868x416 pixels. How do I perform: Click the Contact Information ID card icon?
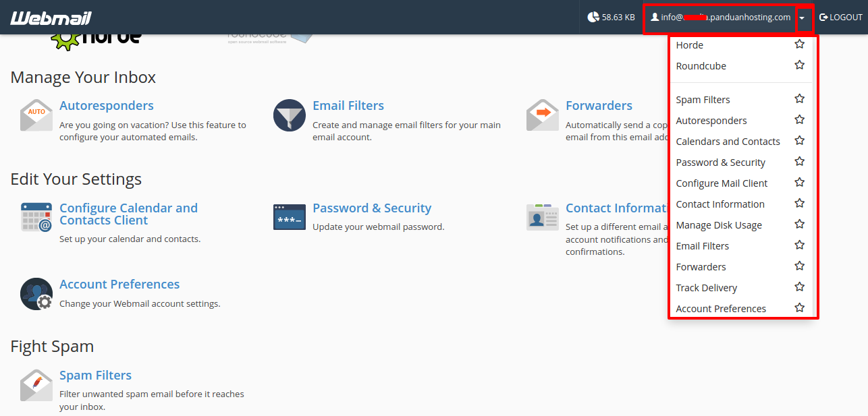[542, 217]
